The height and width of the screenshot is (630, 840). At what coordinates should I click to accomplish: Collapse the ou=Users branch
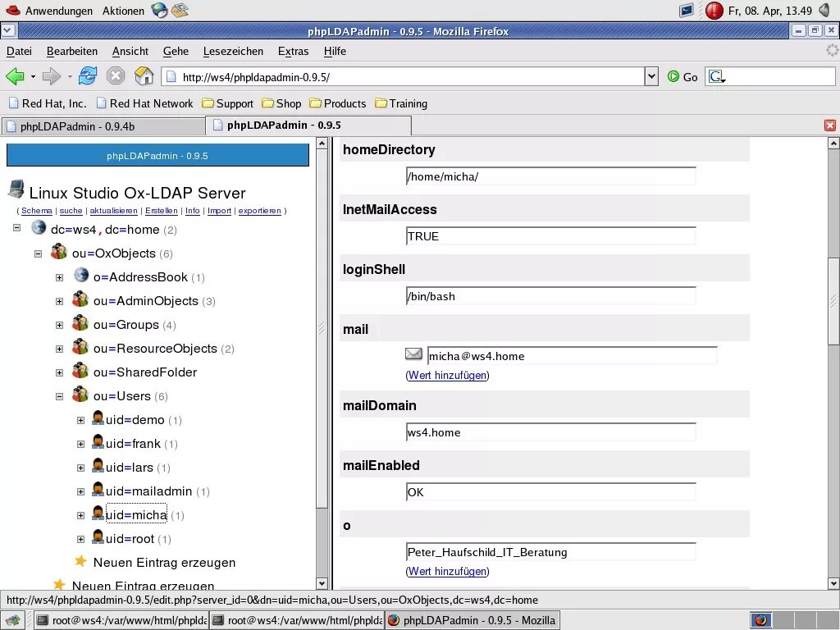coord(58,395)
